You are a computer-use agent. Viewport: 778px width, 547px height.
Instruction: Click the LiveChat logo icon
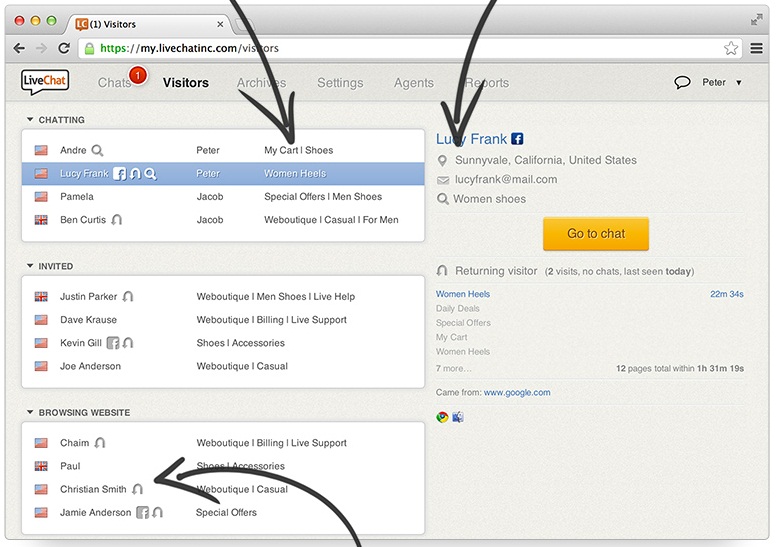click(x=44, y=81)
